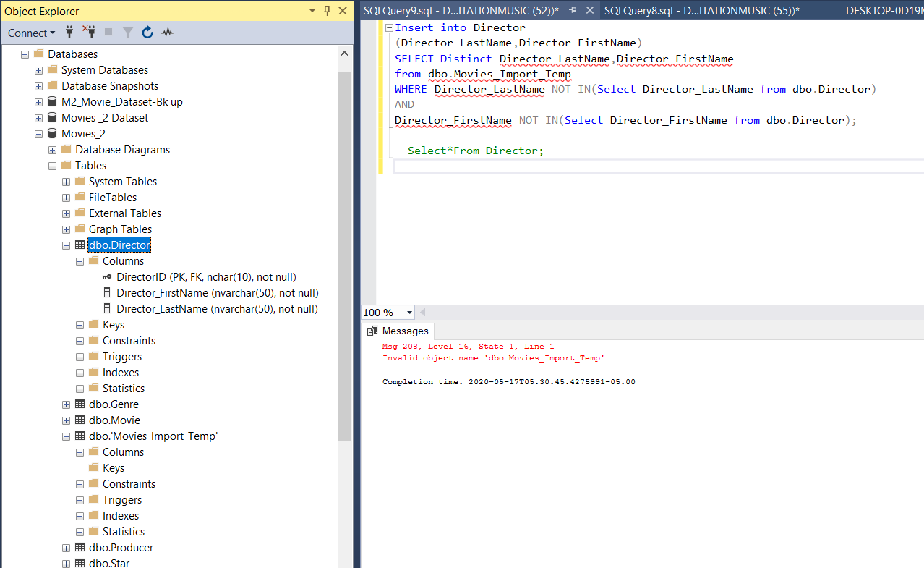Select the Messages tab

398,331
